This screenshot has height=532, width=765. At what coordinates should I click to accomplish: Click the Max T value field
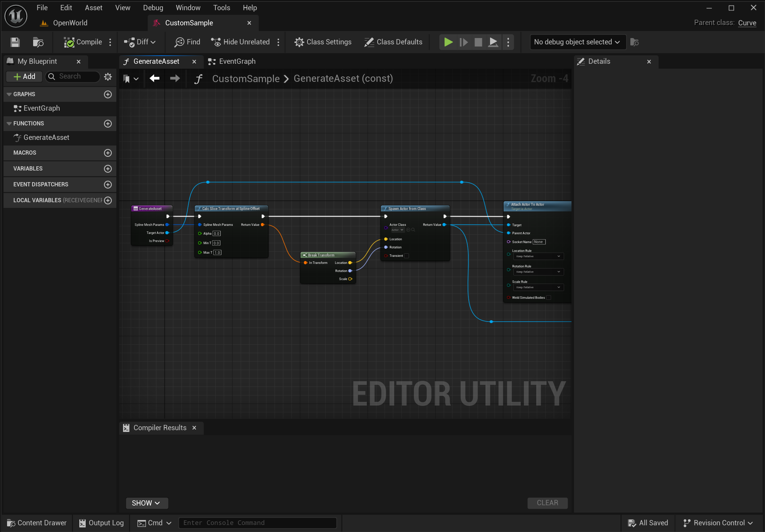pyautogui.click(x=217, y=253)
